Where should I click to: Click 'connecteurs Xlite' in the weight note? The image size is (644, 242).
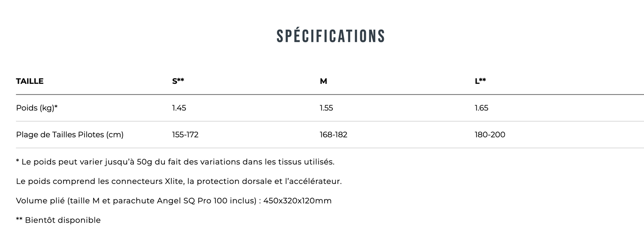tap(147, 181)
